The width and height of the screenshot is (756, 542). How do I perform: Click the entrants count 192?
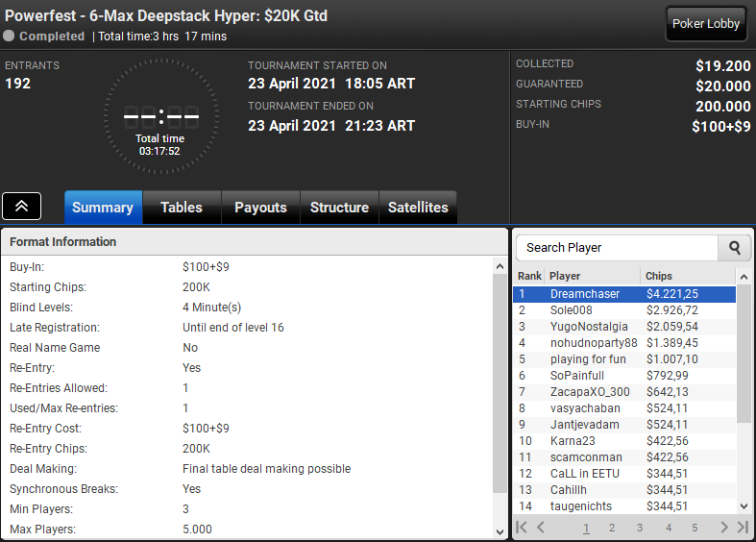click(18, 84)
